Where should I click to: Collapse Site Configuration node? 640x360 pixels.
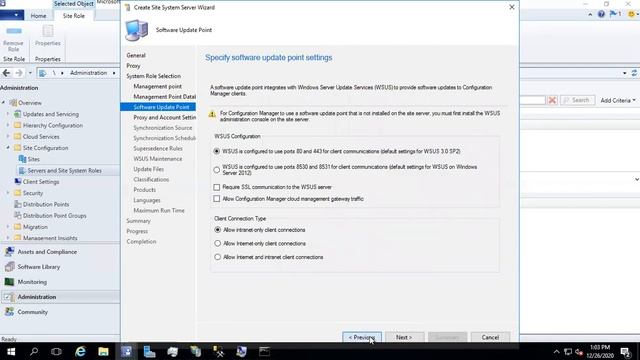pyautogui.click(x=8, y=148)
